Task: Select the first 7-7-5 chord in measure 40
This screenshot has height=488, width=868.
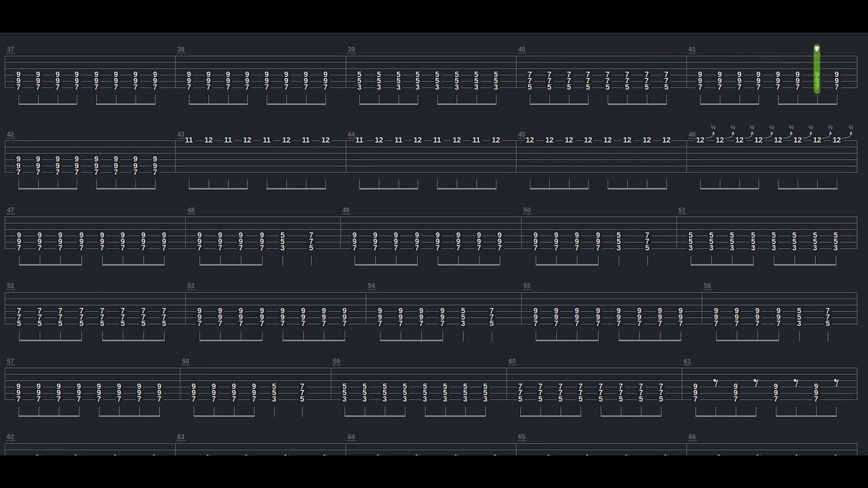Action: click(530, 81)
